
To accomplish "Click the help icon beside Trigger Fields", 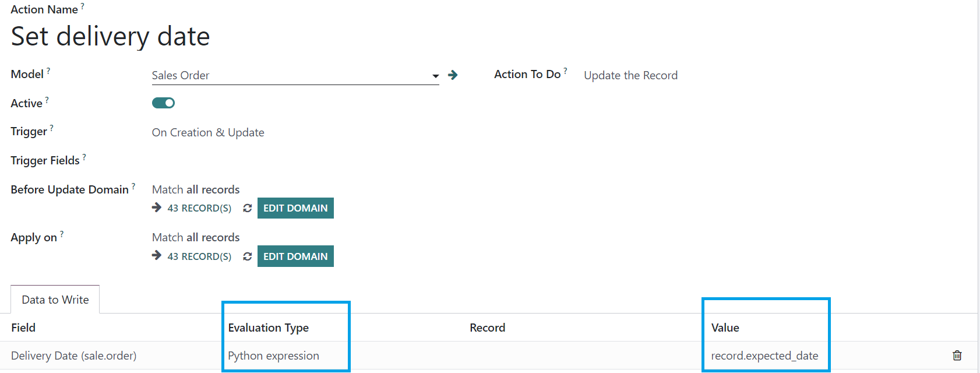I will [84, 157].
